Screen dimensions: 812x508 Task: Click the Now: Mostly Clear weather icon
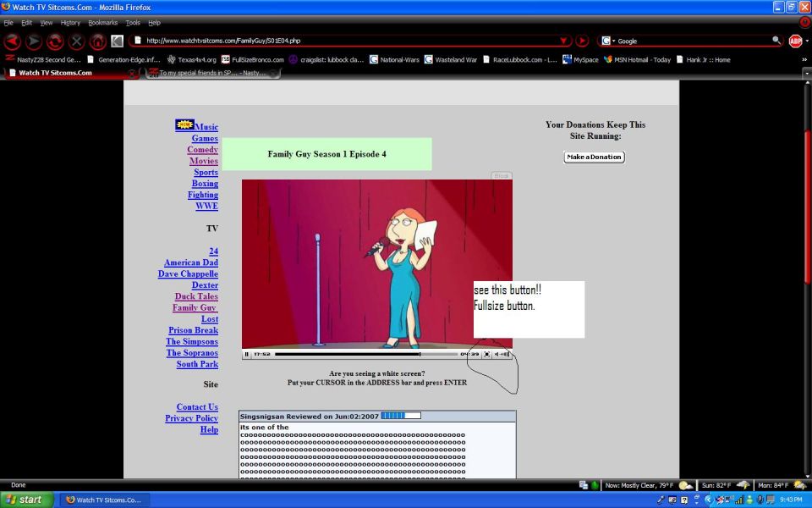tap(685, 486)
